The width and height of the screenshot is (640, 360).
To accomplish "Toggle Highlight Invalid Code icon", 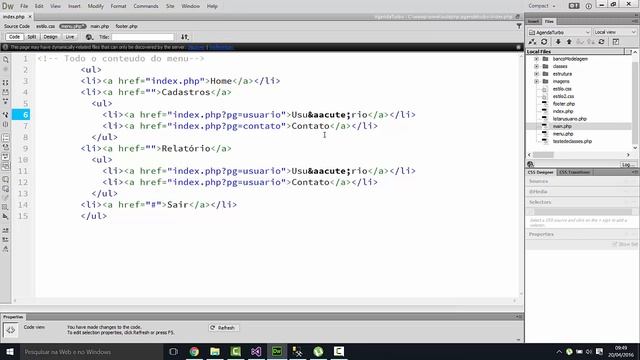I will click(x=6, y=147).
